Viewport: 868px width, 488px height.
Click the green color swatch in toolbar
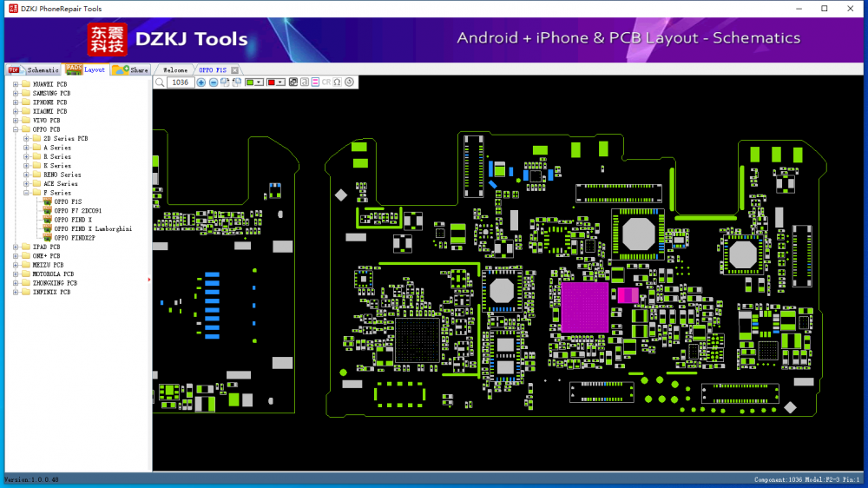pos(250,82)
